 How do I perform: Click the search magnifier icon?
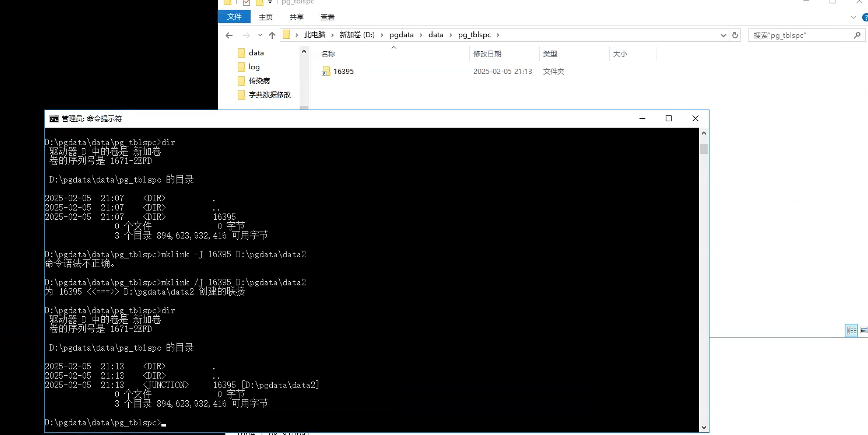(x=857, y=35)
